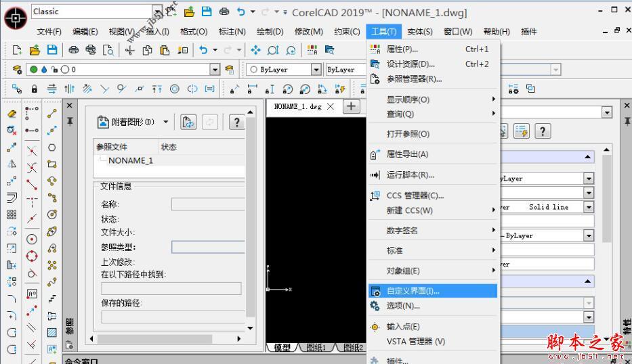The height and width of the screenshot is (364, 632).
Task: Add a new drawing tab with the plus button
Action: [x=351, y=106]
